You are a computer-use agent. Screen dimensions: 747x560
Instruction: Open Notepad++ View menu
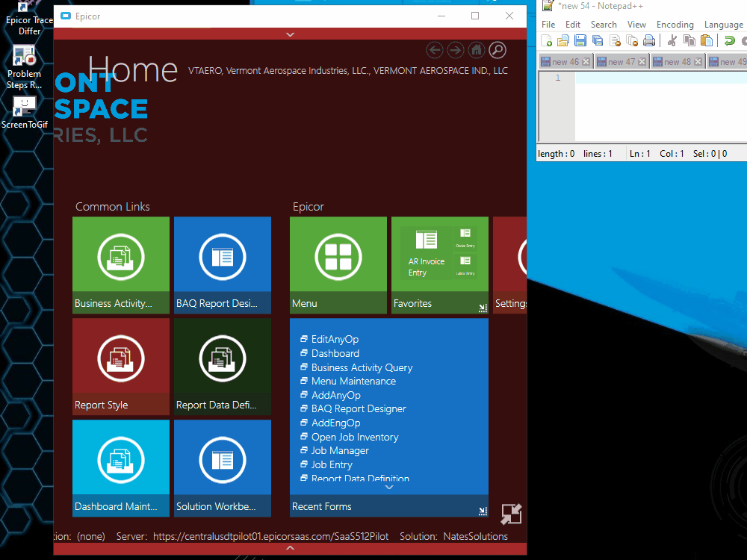coord(636,25)
